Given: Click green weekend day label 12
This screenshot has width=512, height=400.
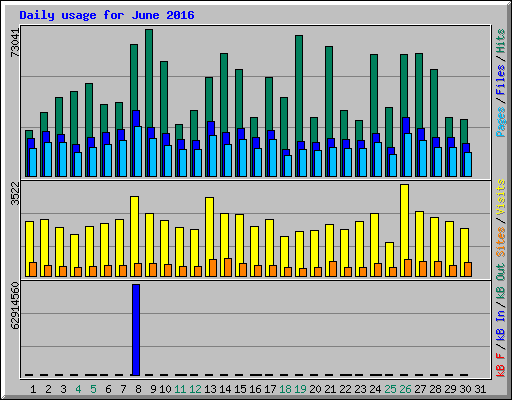Looking at the screenshot, I should (x=195, y=389).
